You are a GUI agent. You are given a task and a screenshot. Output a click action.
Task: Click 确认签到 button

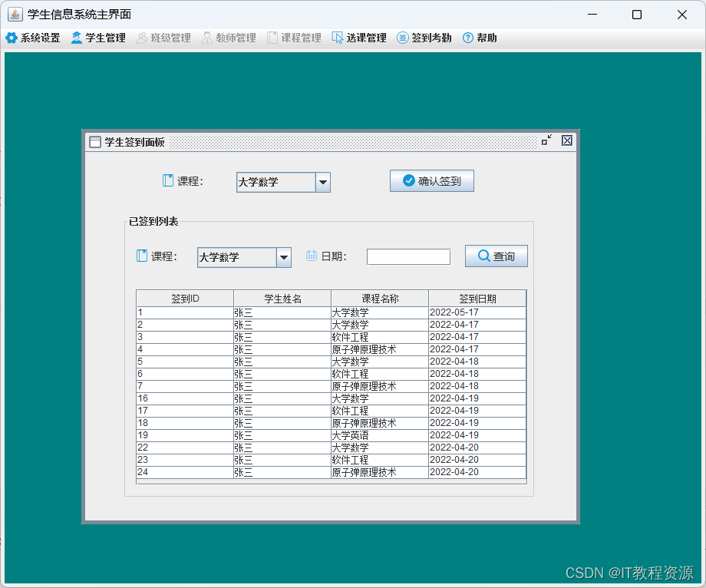(432, 181)
